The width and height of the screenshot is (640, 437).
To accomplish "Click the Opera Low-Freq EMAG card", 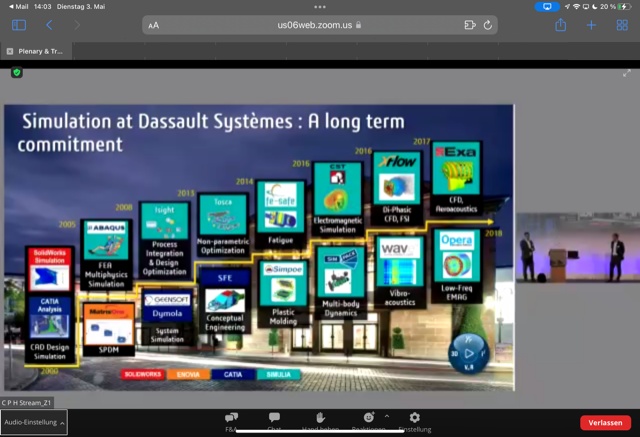I will (x=457, y=266).
